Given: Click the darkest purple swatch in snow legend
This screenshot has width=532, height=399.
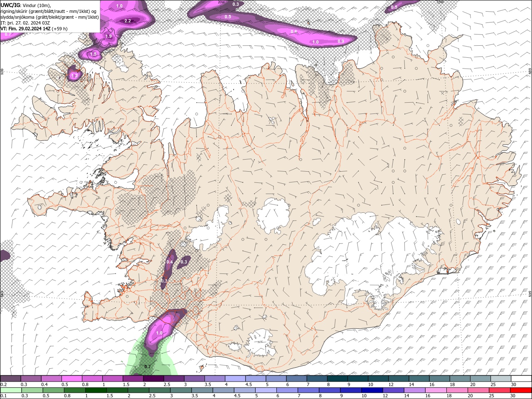Looking at the screenshot, I should point(153,379).
